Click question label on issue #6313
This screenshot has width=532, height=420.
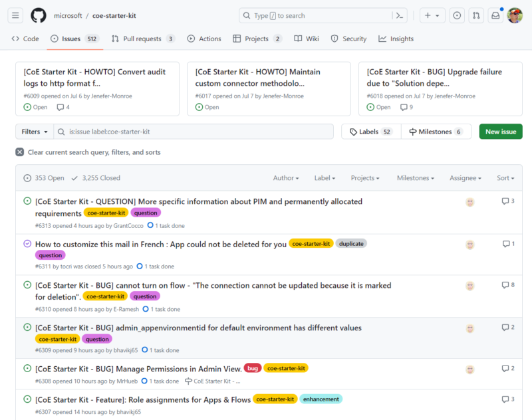(146, 213)
